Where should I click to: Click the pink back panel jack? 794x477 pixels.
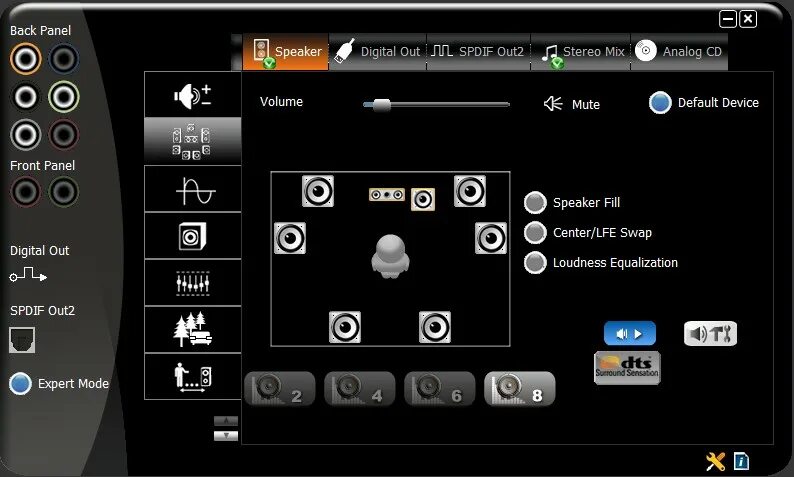(x=64, y=135)
